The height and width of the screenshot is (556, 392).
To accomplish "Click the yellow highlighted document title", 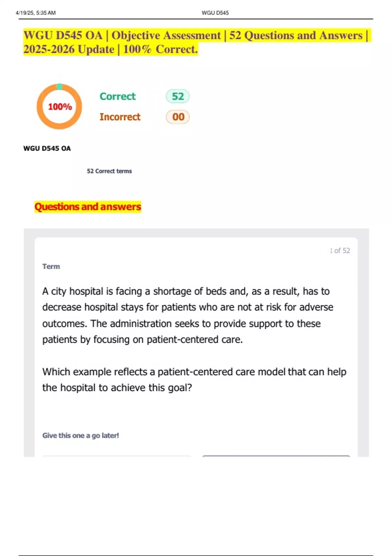I will (195, 42).
